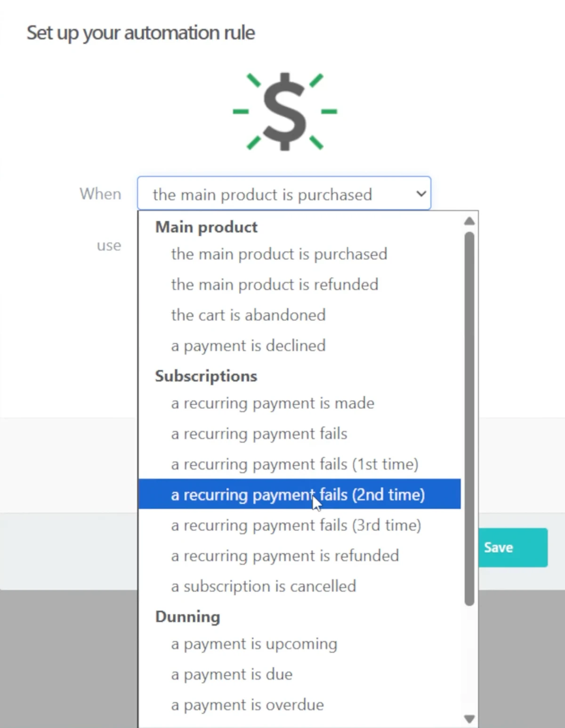
Task: Choose 'a recurring payment fails (1st time)'
Action: coord(295,464)
